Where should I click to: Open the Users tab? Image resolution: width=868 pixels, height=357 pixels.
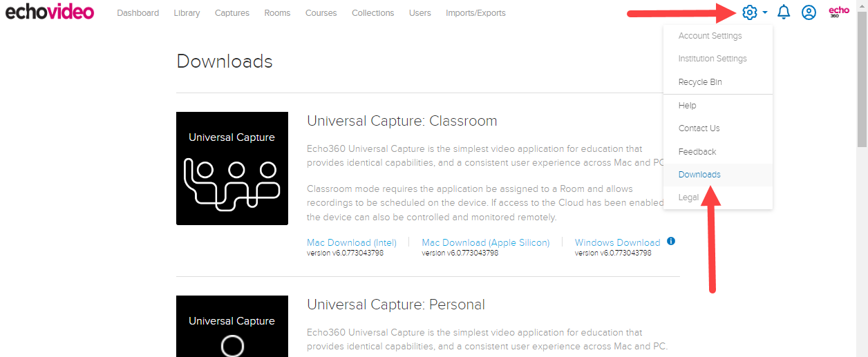point(419,13)
